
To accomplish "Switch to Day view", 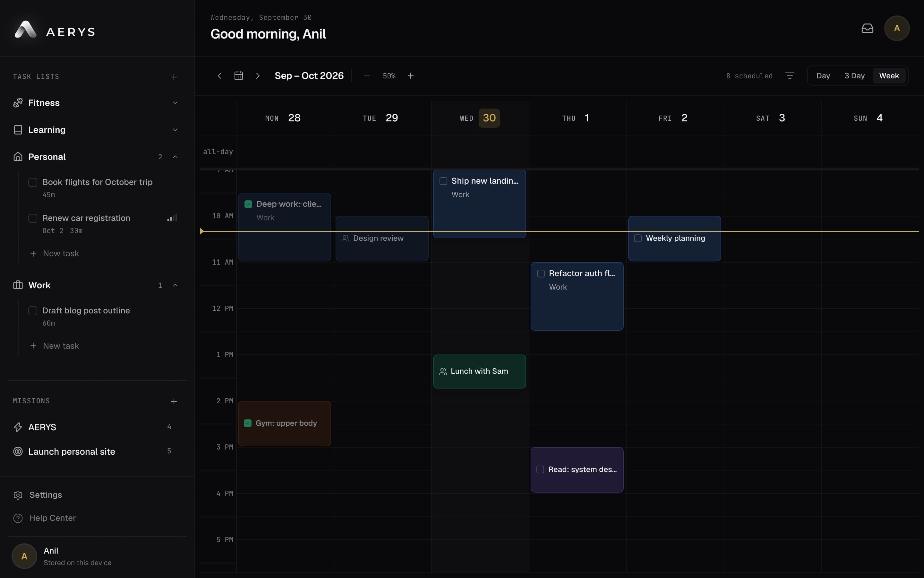I will pos(823,76).
